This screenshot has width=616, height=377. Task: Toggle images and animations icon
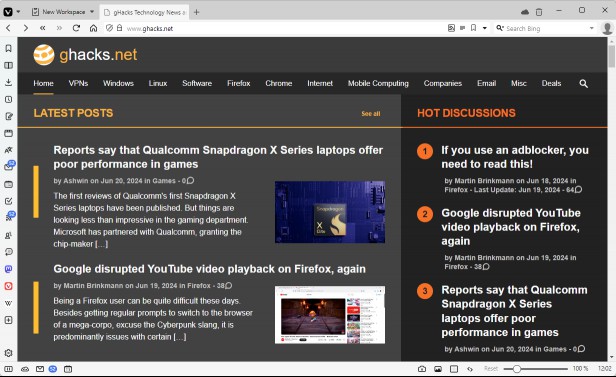438,369
